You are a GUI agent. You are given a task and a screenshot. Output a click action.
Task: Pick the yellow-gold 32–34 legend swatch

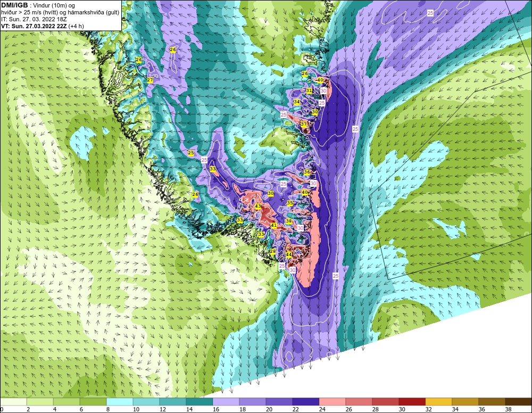pyautogui.click(x=439, y=401)
